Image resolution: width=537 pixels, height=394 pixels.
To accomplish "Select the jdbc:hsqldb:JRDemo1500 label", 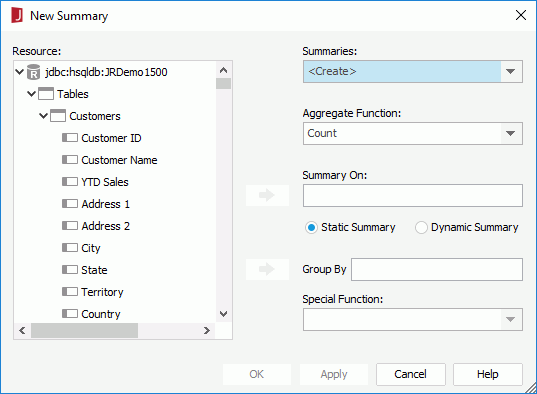I will (106, 72).
